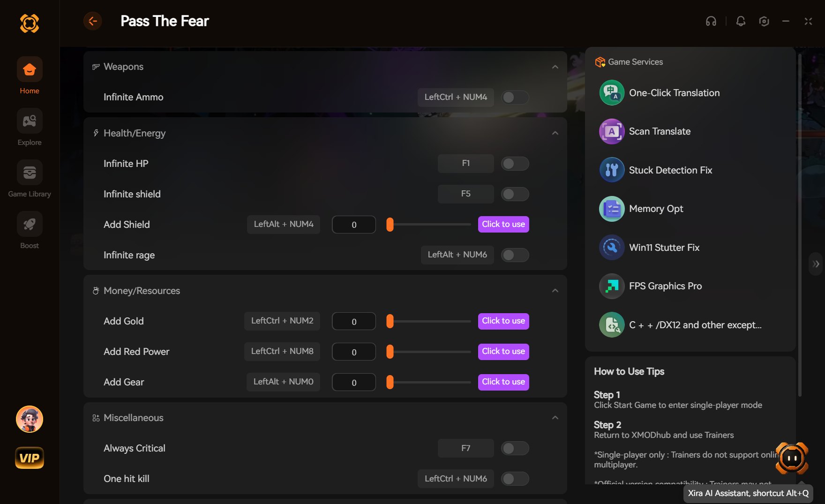Click the Add Shield slider handle

coord(390,225)
